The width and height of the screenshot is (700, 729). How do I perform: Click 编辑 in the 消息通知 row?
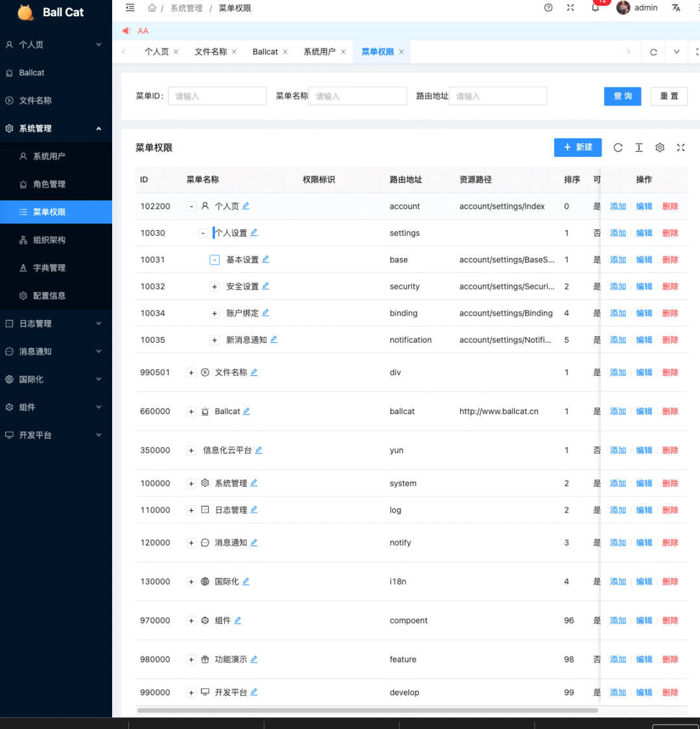click(644, 542)
